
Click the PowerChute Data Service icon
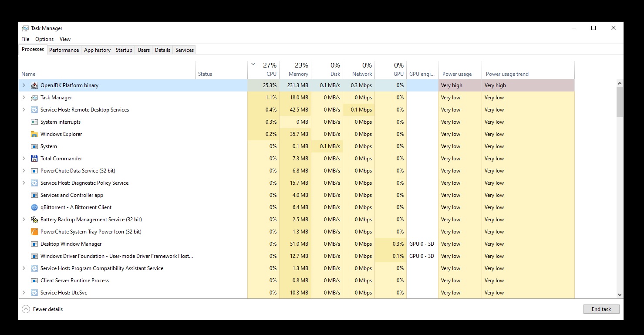pyautogui.click(x=34, y=171)
